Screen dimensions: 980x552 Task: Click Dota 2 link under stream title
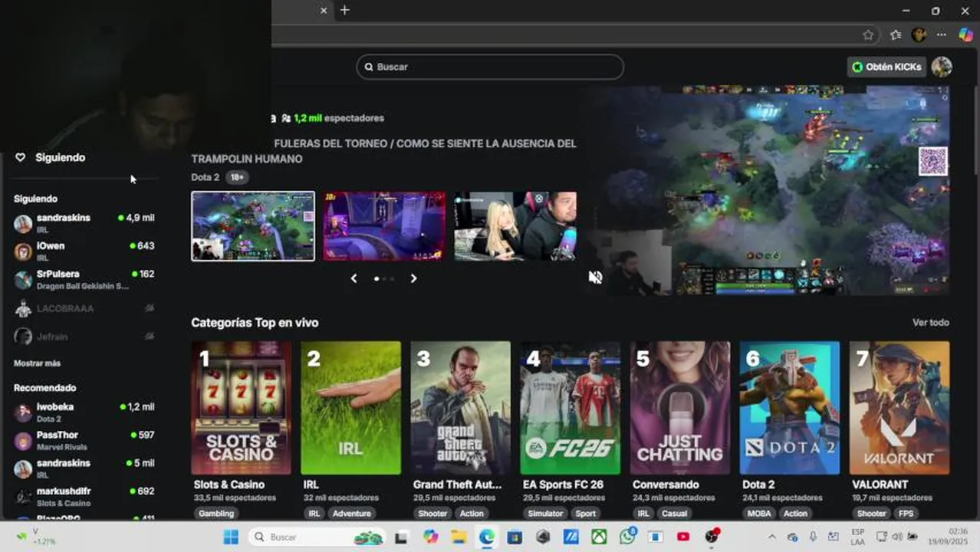tap(205, 177)
